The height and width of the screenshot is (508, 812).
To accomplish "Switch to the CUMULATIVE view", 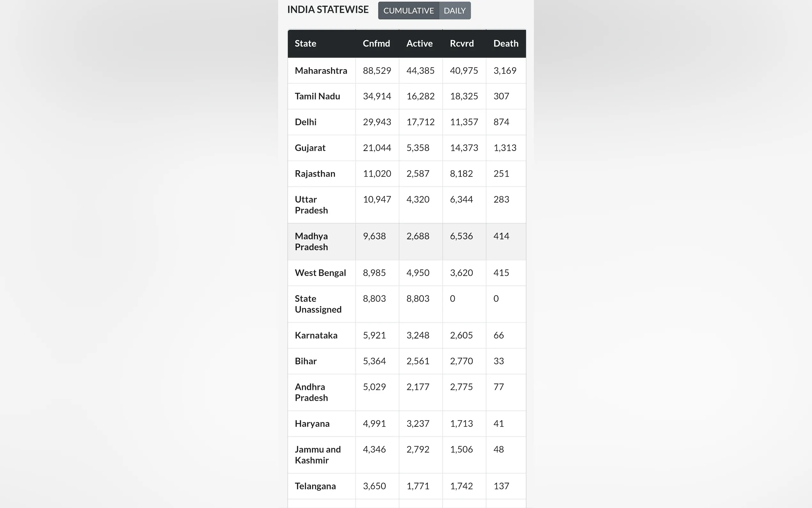I will point(408,11).
